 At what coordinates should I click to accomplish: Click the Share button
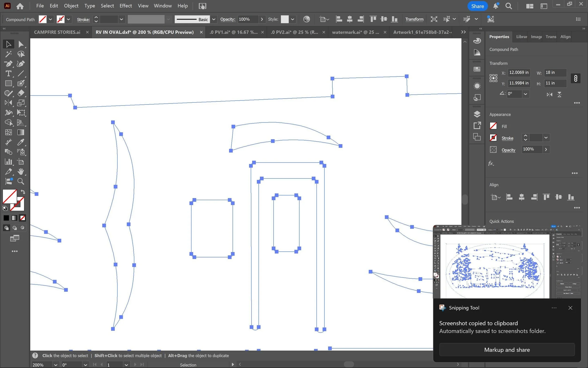coord(477,6)
